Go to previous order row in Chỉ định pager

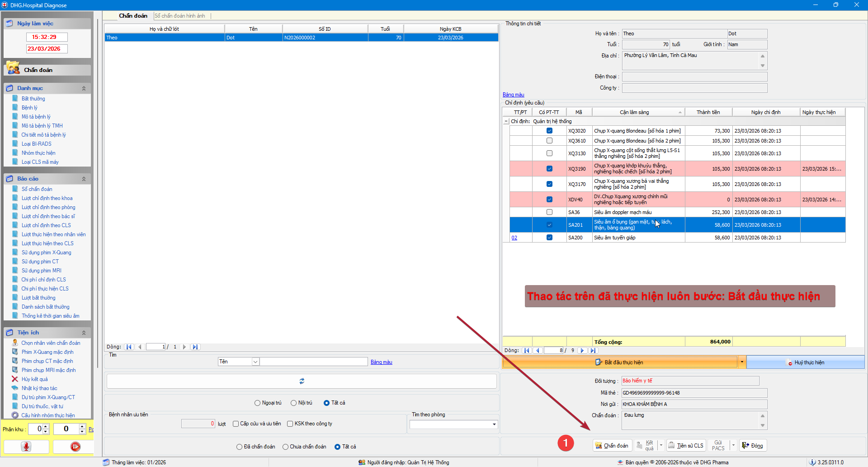(x=538, y=351)
